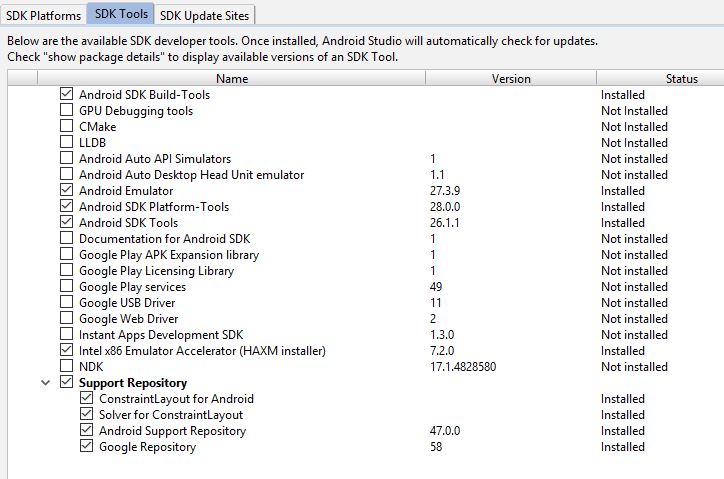Check the CMake checkbox
Screen dimensions: 724x479
point(67,127)
